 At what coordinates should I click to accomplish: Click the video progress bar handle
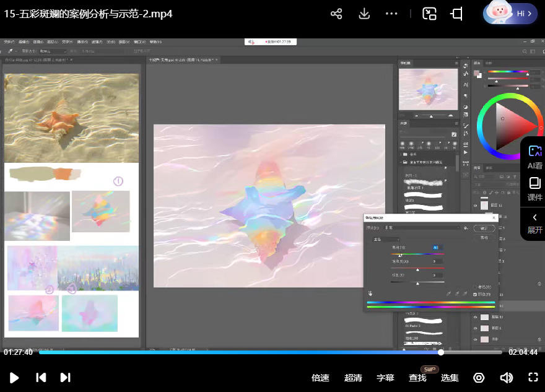point(441,352)
